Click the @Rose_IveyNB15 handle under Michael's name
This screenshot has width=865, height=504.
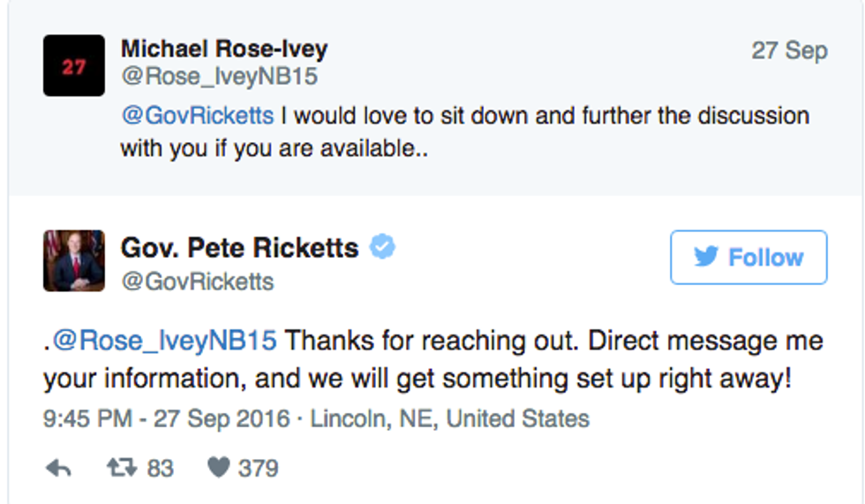click(219, 78)
